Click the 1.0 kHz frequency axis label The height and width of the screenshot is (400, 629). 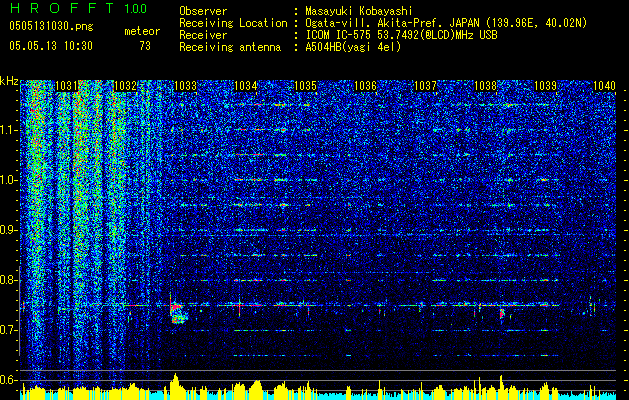tap(8, 180)
